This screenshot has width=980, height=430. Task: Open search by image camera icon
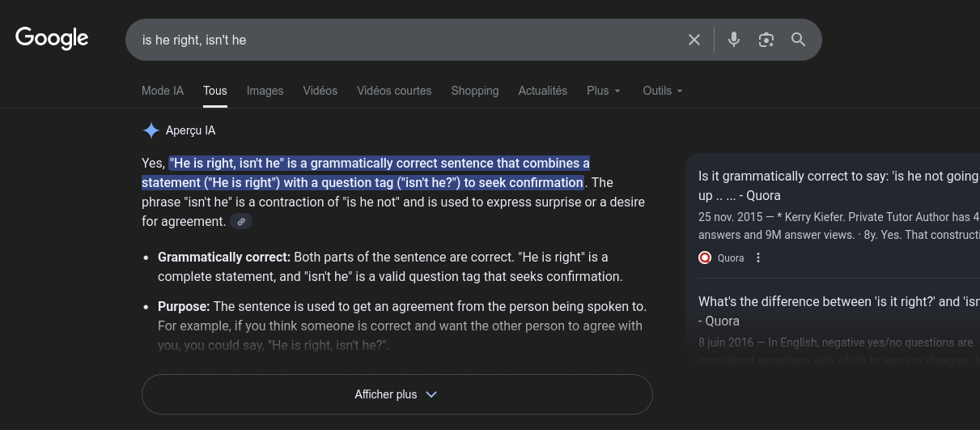tap(766, 40)
